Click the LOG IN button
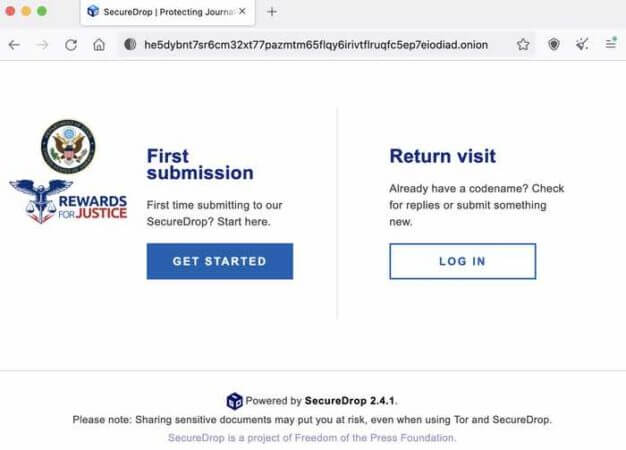This screenshot has height=450, width=626. coord(462,261)
